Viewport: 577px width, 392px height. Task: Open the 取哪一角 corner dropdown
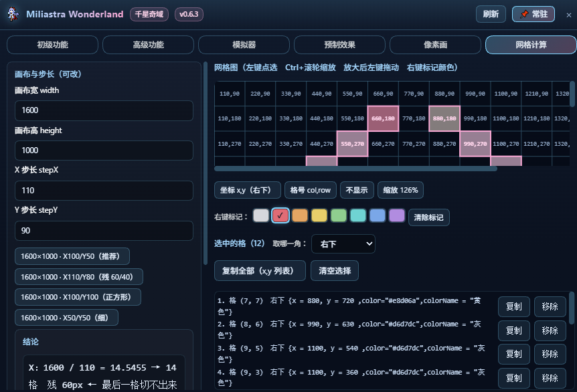[343, 243]
